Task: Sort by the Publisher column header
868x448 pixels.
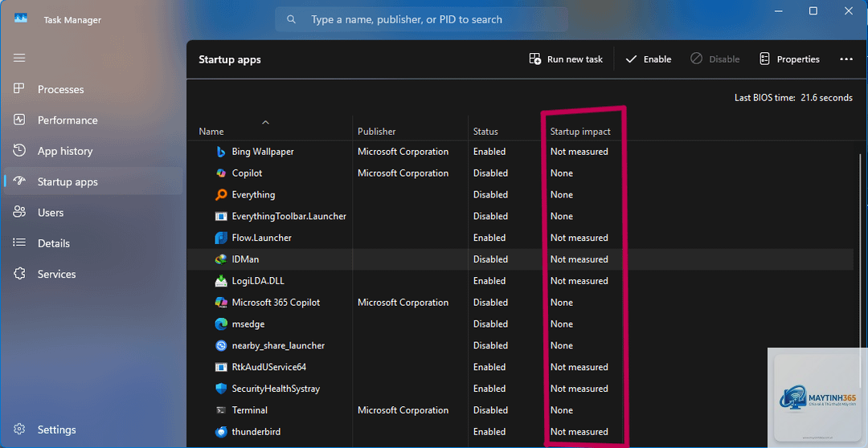Action: (376, 132)
